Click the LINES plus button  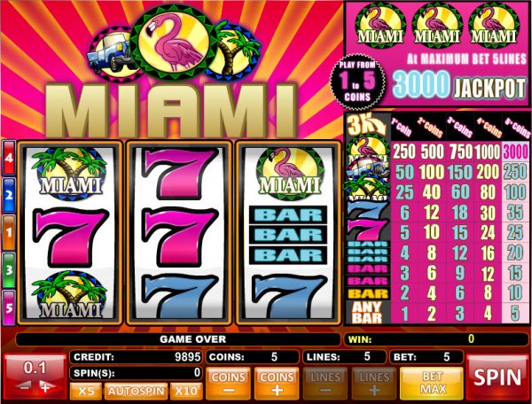[x=374, y=383]
